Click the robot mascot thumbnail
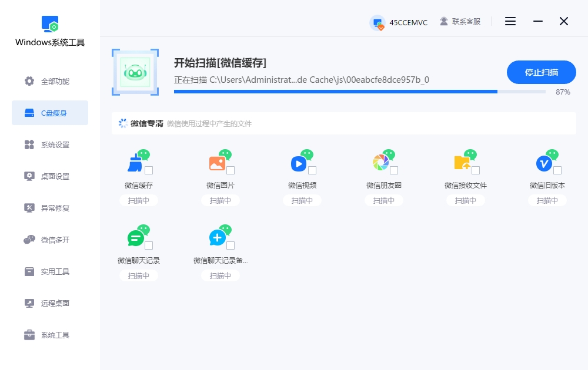Viewport: 588px width, 370px height. [135, 72]
